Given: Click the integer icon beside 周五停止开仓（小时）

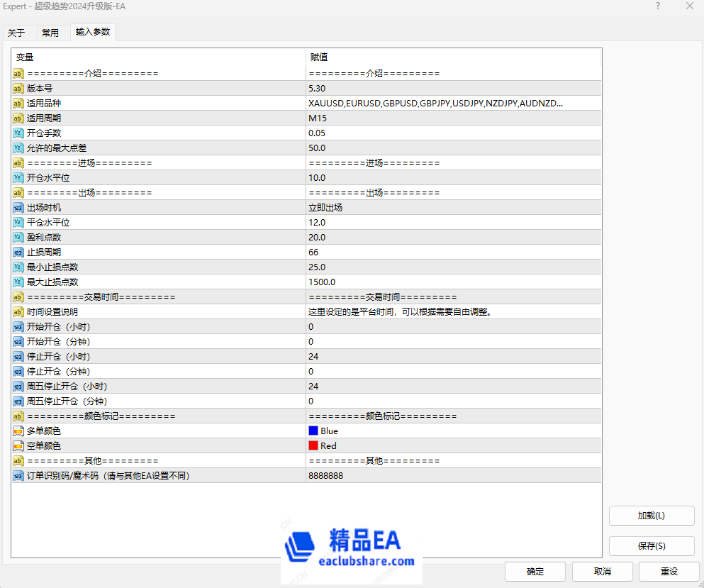Looking at the screenshot, I should [x=18, y=387].
